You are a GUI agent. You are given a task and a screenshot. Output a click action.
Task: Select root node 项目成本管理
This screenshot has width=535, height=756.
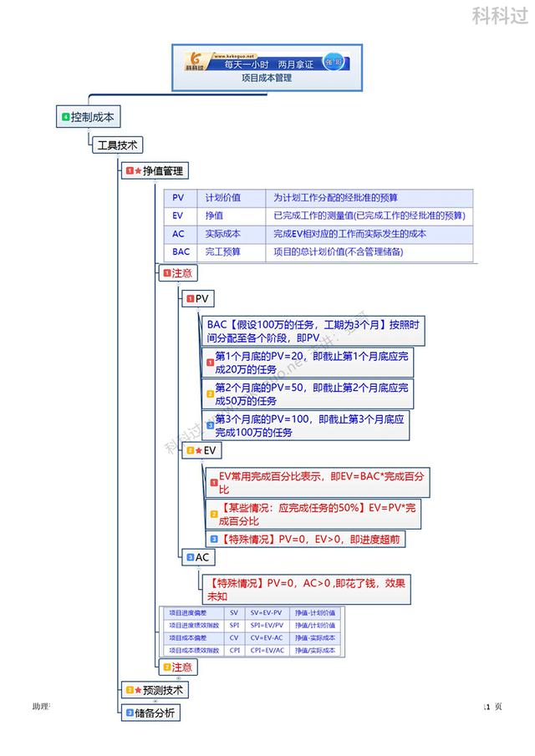tap(267, 68)
